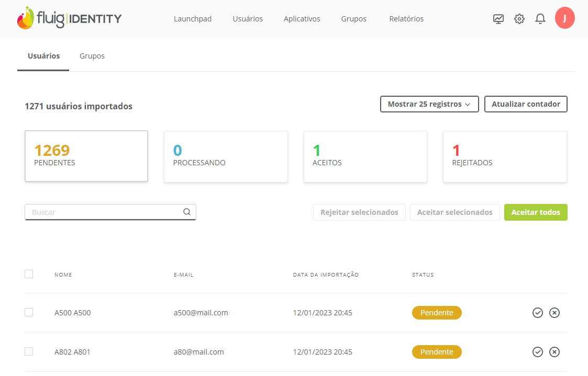This screenshot has height=376, width=588.
Task: Switch to the Grupos tab
Action: coord(92,56)
